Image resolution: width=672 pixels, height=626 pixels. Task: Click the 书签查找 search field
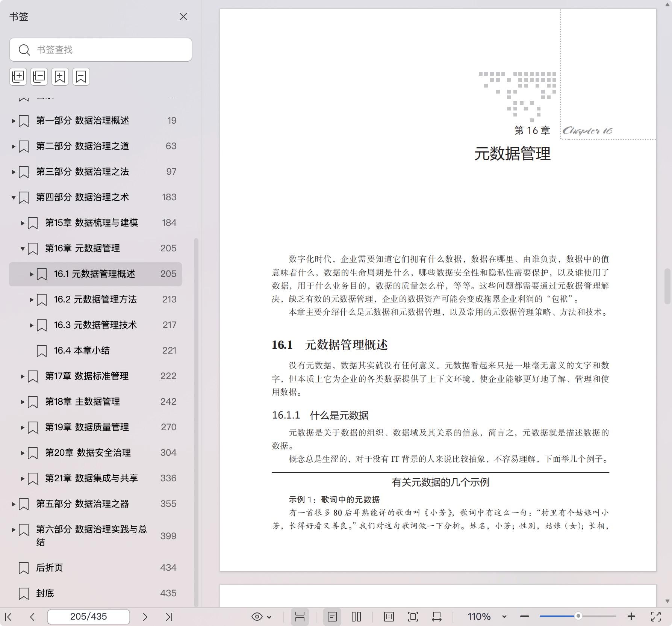(x=101, y=50)
